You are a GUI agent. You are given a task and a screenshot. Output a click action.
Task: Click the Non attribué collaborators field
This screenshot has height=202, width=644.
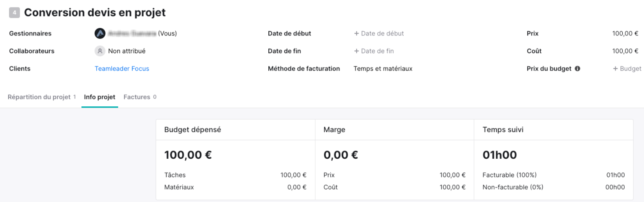pos(127,51)
